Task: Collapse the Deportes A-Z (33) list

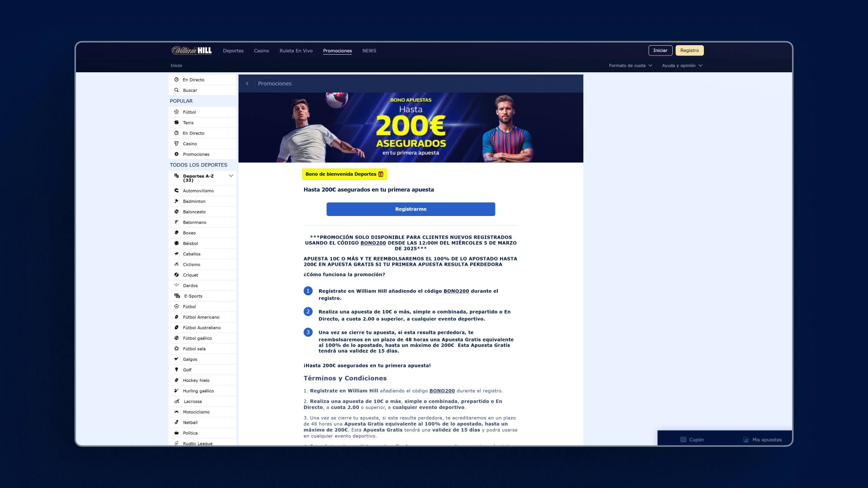Action: point(231,176)
